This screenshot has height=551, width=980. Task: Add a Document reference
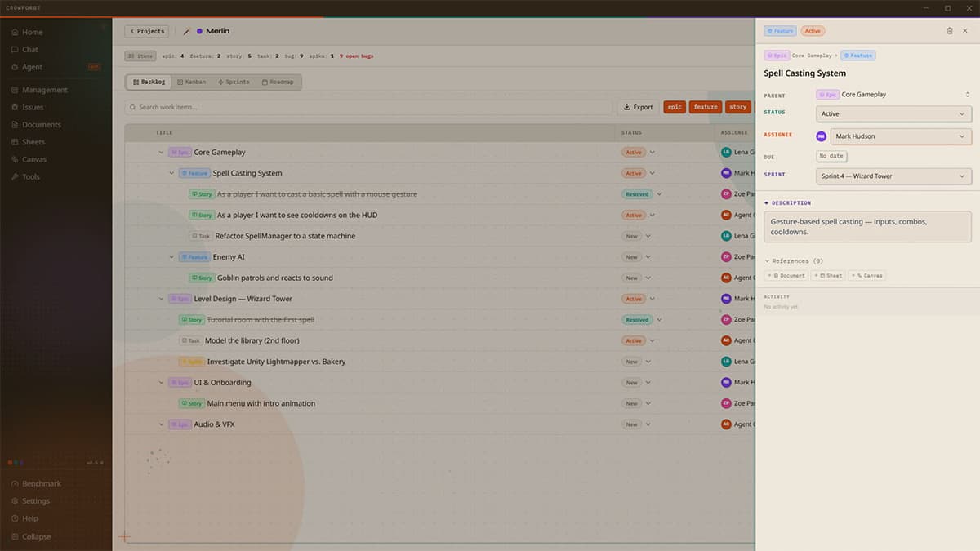pos(786,275)
